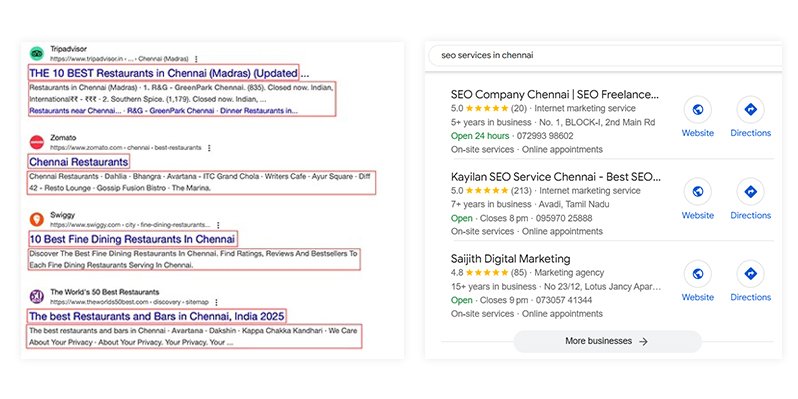Click the phone number '095970 25888'
This screenshot has width=798, height=399.
point(564,218)
